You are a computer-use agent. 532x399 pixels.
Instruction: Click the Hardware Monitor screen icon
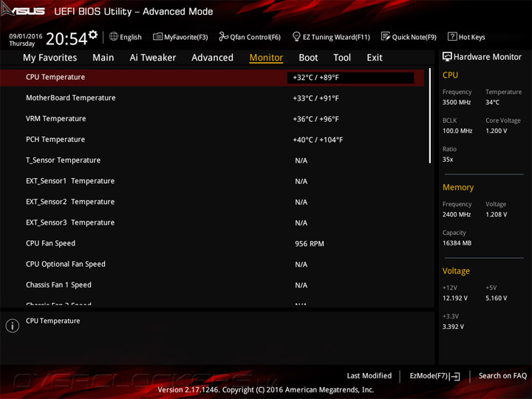(447, 57)
